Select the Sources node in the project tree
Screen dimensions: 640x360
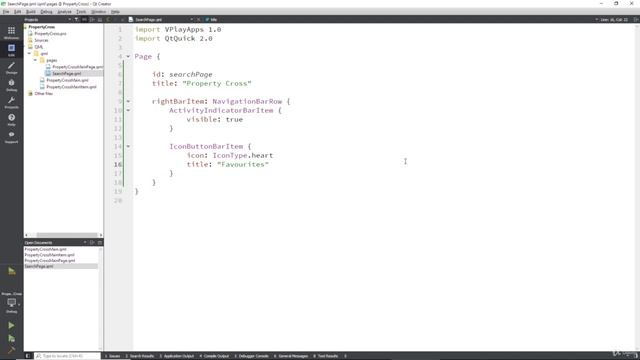(41, 40)
